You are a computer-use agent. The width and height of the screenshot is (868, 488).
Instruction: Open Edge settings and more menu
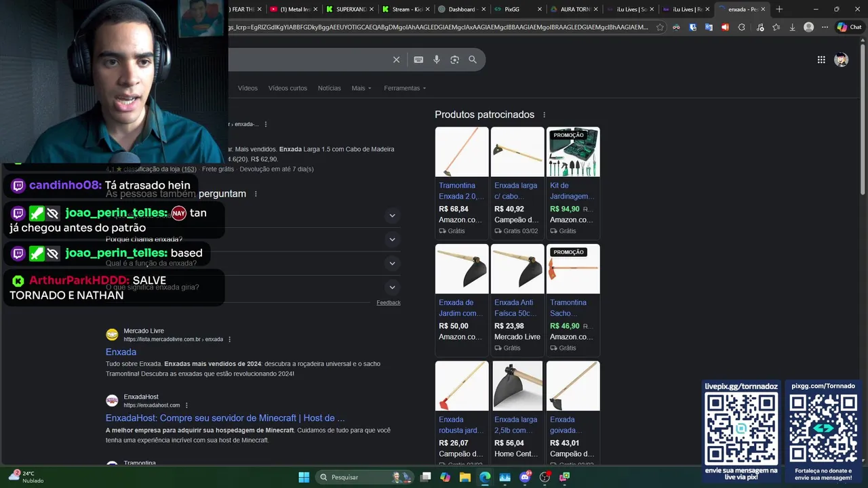(x=825, y=27)
